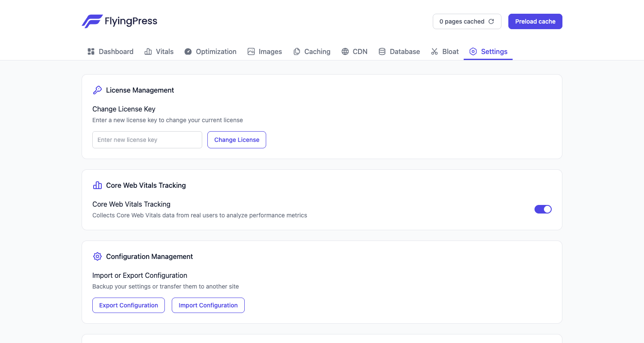This screenshot has width=644, height=343.
Task: Click the Database cylinder icon
Action: 382,51
